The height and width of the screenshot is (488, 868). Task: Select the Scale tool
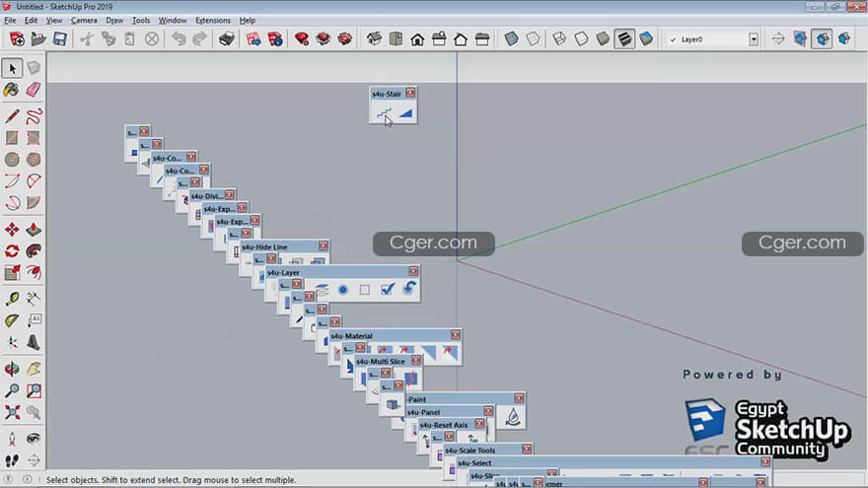coord(12,272)
